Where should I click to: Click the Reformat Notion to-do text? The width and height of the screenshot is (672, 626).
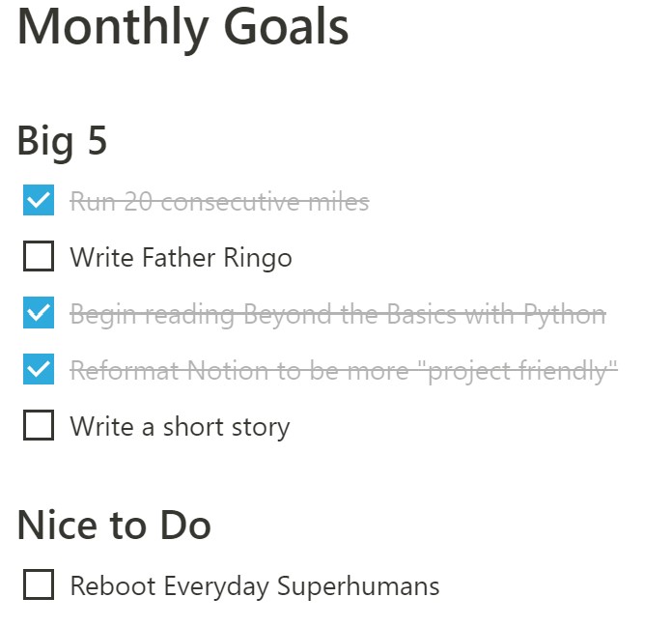344,371
